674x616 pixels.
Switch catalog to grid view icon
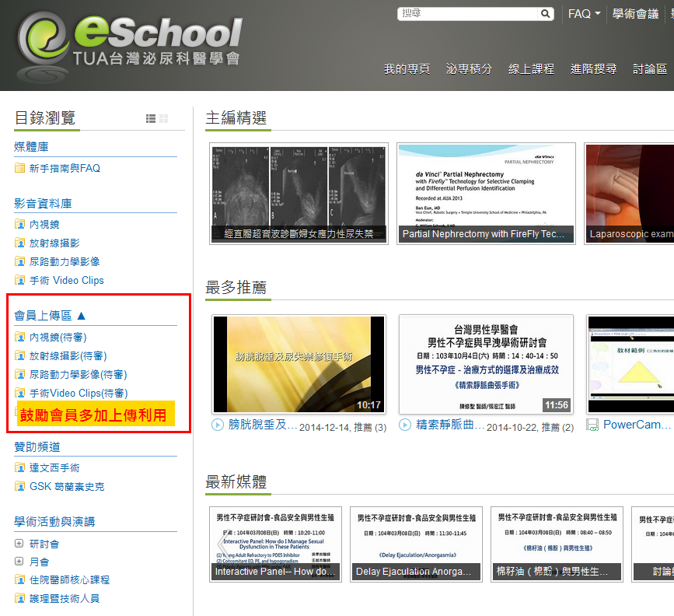(164, 118)
